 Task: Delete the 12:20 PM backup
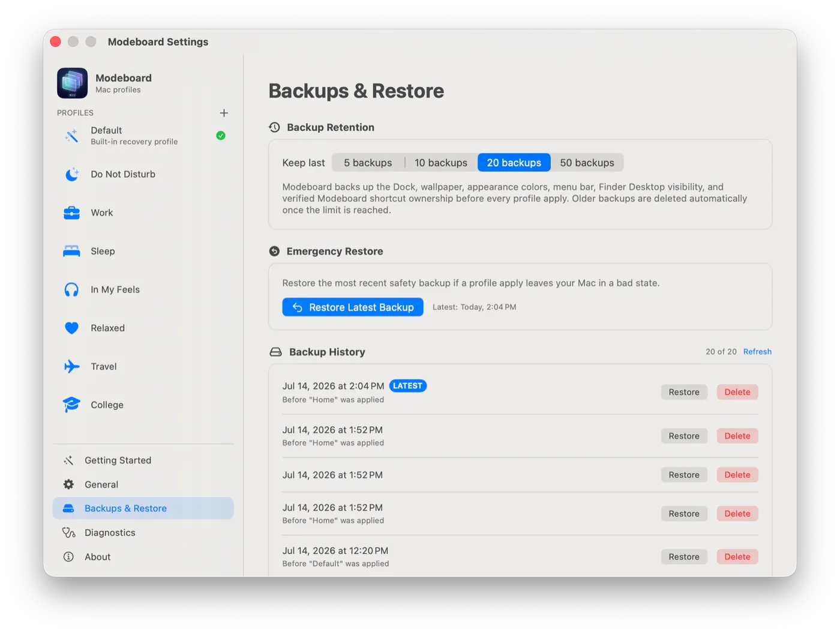pos(737,557)
